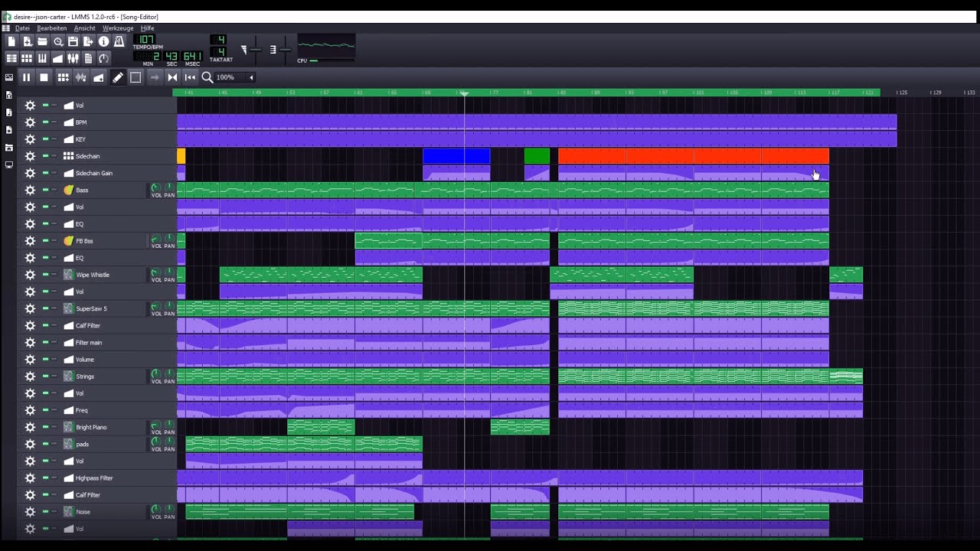980x551 pixels.
Task: Open My Computer sidebar browser
Action: point(9,165)
